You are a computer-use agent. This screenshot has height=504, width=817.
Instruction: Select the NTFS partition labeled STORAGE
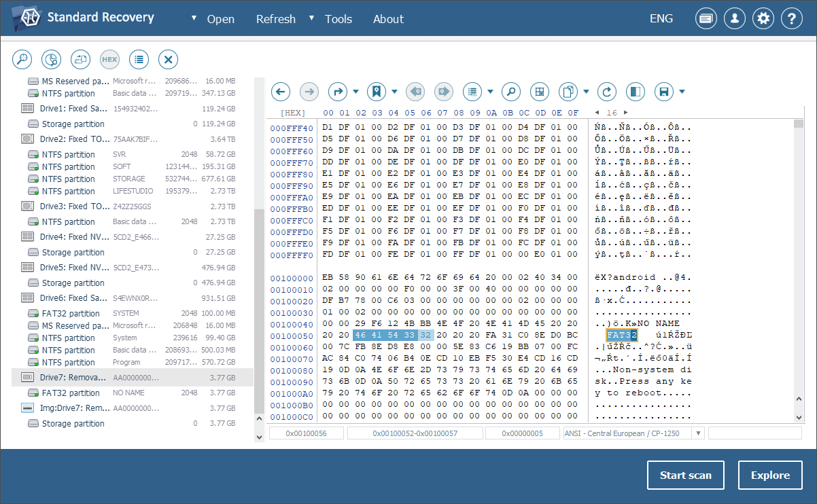132,179
